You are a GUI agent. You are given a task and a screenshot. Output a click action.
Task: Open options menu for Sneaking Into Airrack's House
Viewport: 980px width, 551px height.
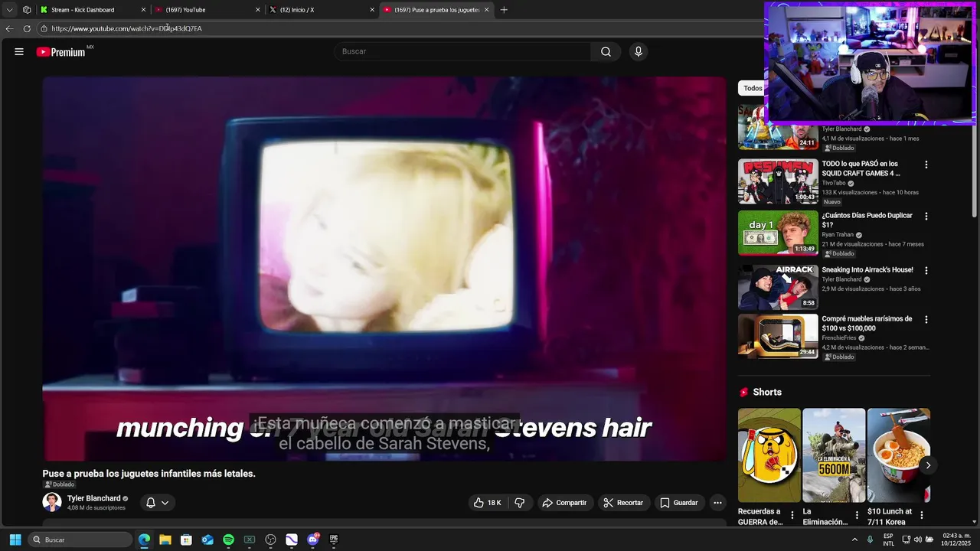click(x=926, y=271)
